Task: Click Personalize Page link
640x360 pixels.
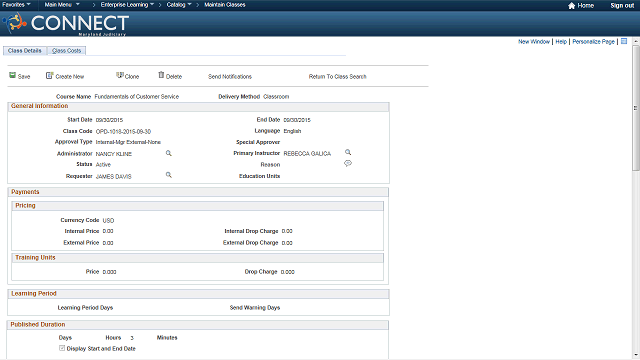Action: click(593, 42)
